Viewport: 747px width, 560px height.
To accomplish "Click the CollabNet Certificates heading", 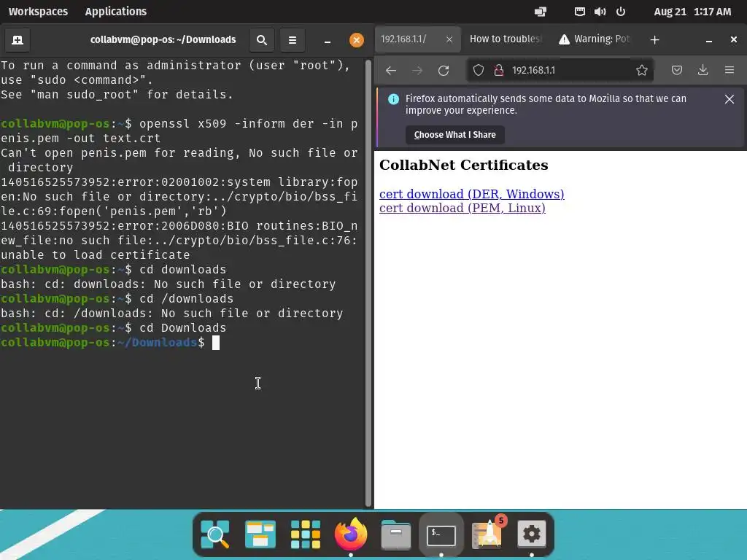I will (x=463, y=165).
